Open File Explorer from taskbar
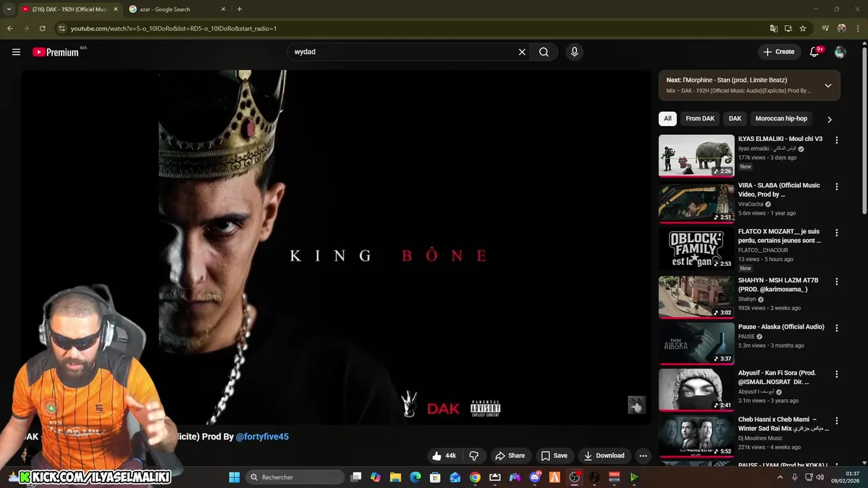Screen dimensions: 868x488 [395, 477]
